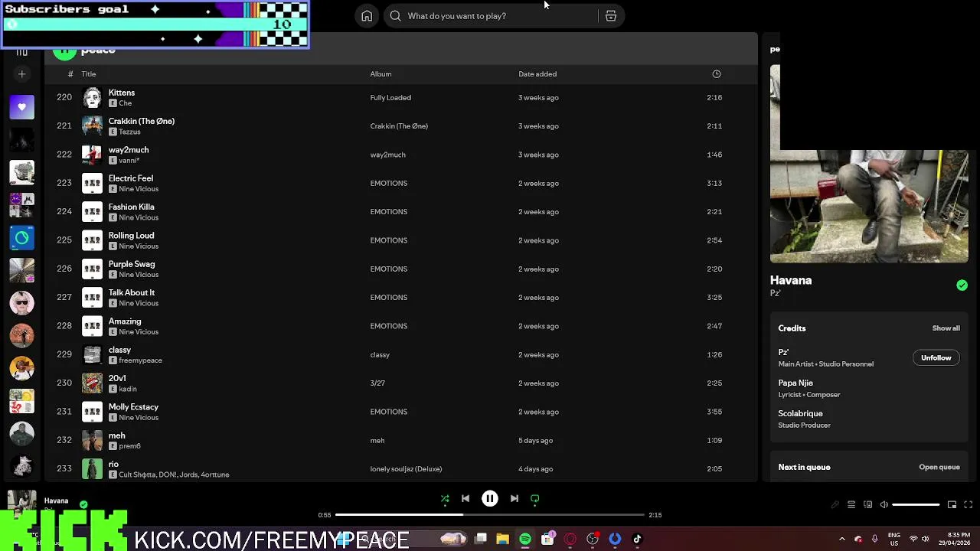Image resolution: width=980 pixels, height=551 pixels.
Task: Select the track Purple Swag
Action: tap(131, 264)
